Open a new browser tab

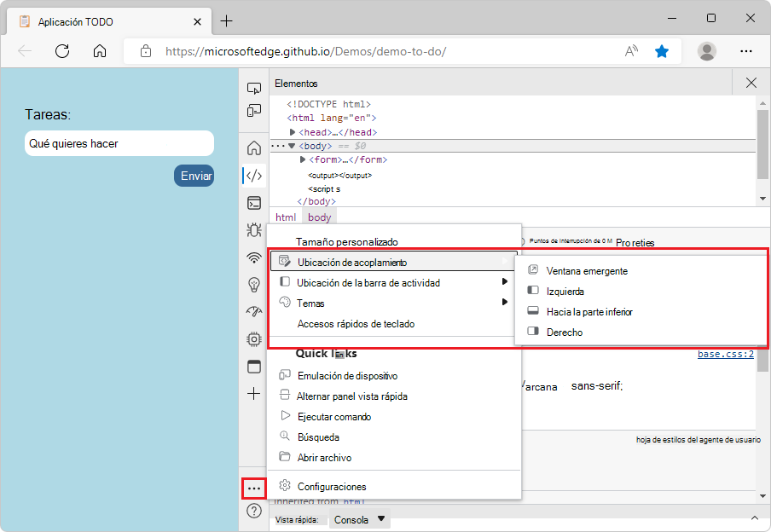(x=226, y=21)
